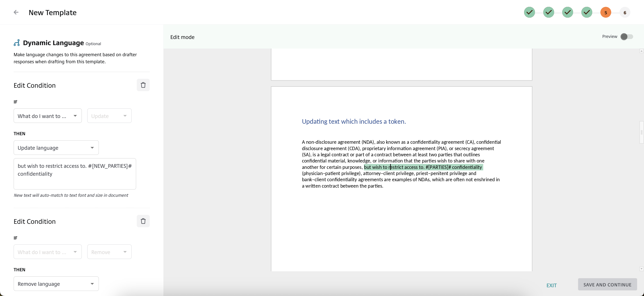644x296 pixels.
Task: Click the first 'Edit Condition' heading
Action: click(x=34, y=85)
